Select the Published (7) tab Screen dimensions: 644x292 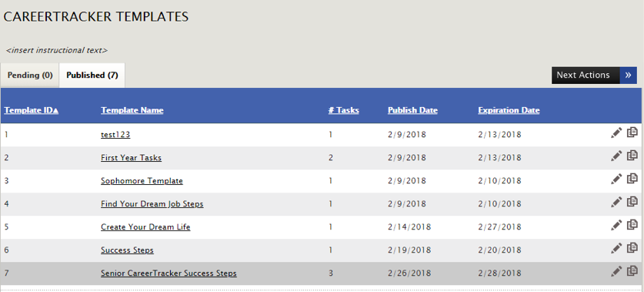(x=92, y=76)
